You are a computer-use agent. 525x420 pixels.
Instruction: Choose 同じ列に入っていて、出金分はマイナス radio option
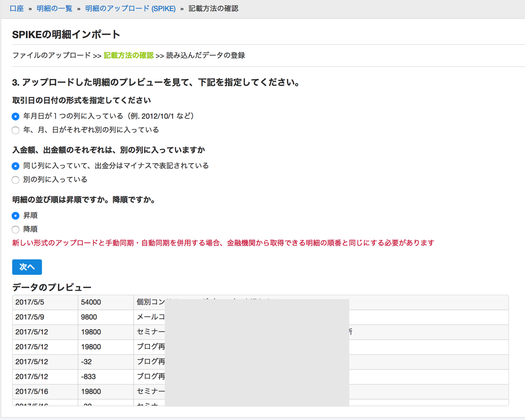[x=15, y=166]
